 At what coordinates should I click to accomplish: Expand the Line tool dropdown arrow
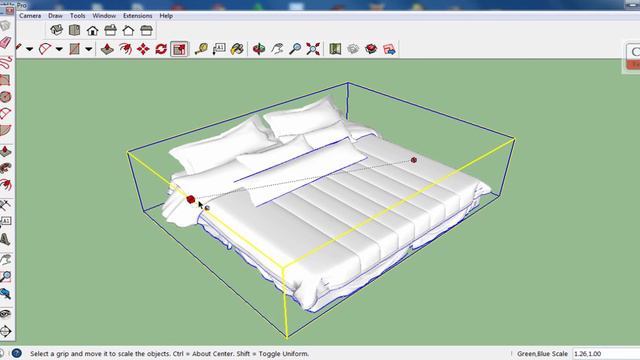pos(29,49)
